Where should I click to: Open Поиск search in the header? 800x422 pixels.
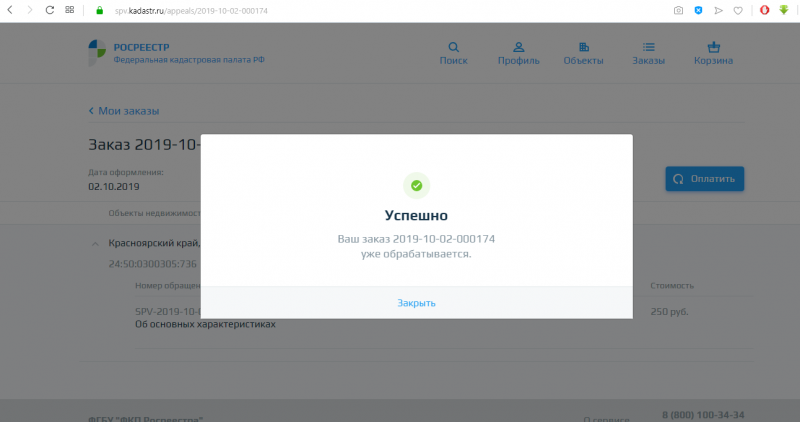click(x=453, y=53)
